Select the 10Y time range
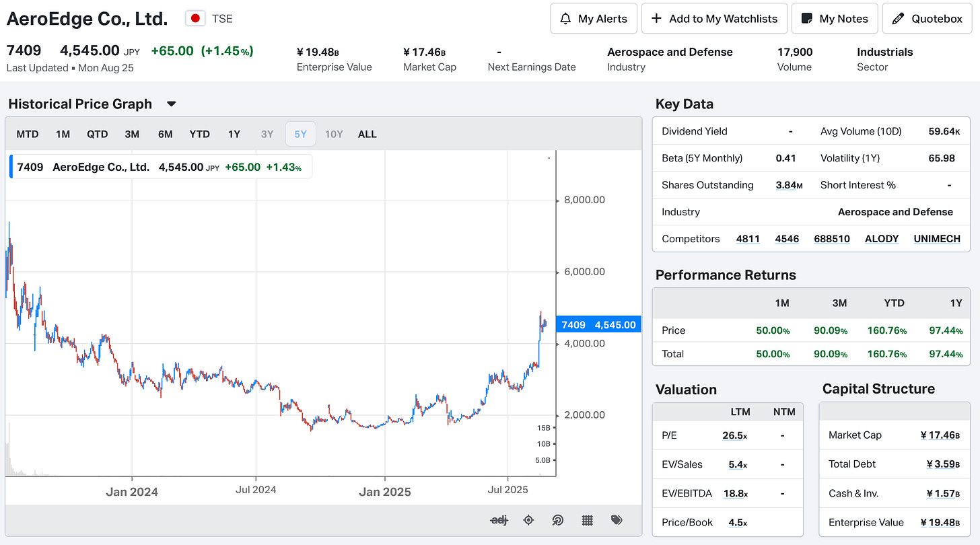Screen dimensions: 980x545 (334, 134)
